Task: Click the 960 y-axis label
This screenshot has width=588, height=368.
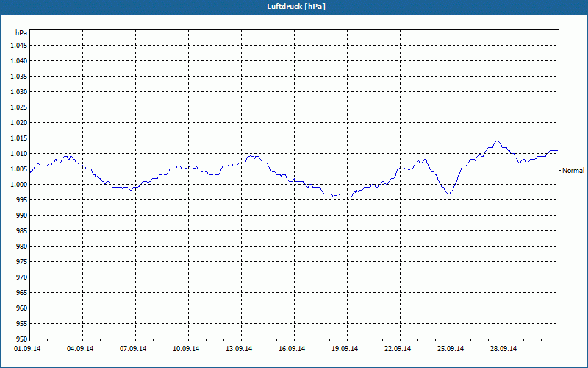Action: click(x=22, y=308)
